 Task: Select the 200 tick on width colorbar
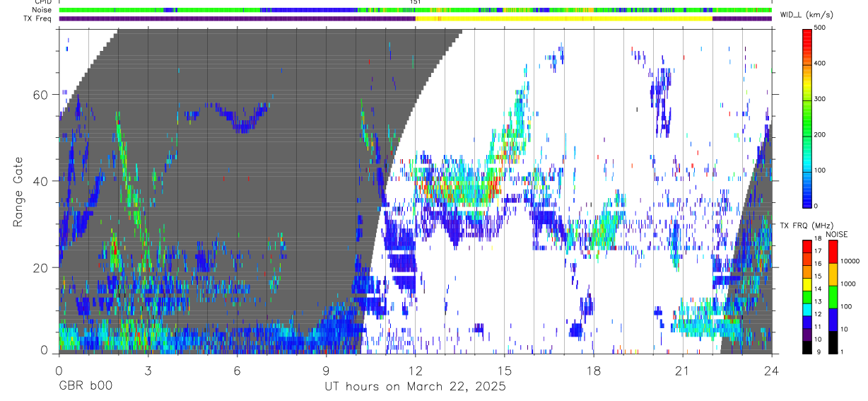pyautogui.click(x=821, y=134)
